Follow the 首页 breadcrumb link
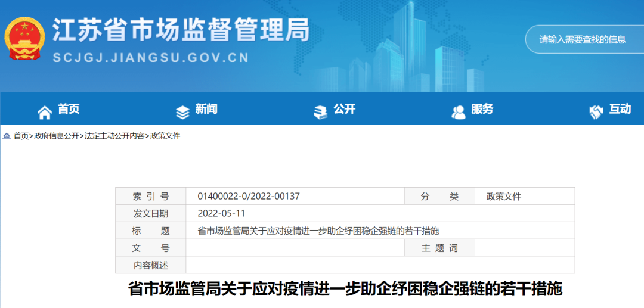644x308 pixels. pos(21,136)
